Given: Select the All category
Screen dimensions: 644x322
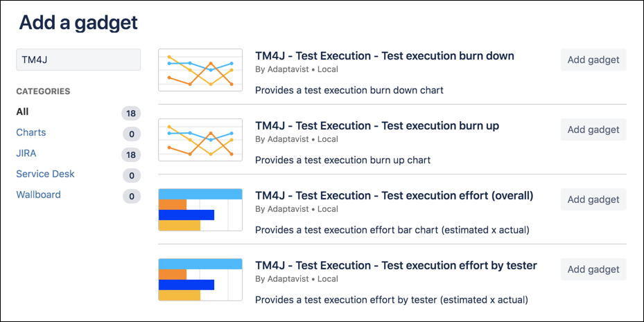Looking at the screenshot, I should (x=23, y=111).
